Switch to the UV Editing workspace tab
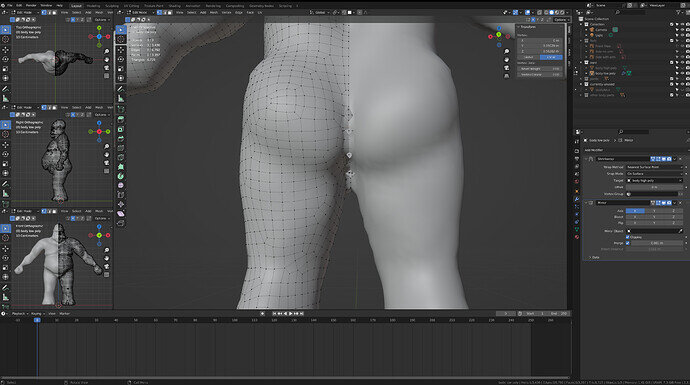 coord(131,6)
